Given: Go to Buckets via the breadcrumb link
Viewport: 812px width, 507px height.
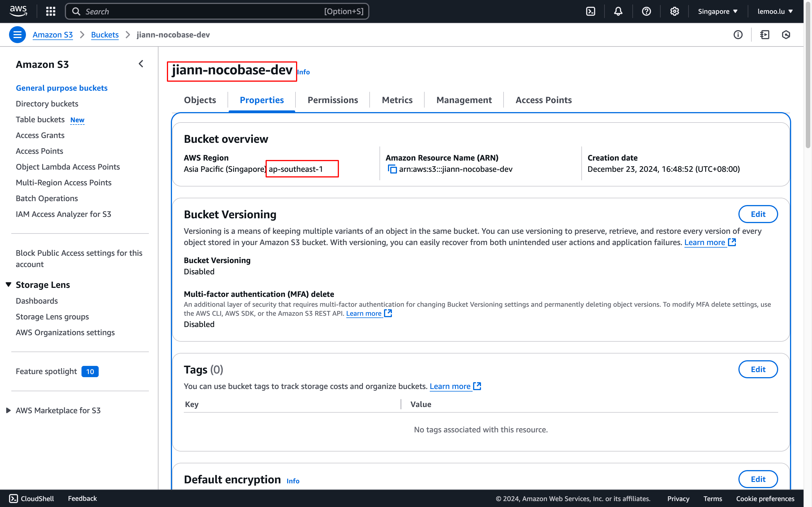Looking at the screenshot, I should tap(105, 35).
